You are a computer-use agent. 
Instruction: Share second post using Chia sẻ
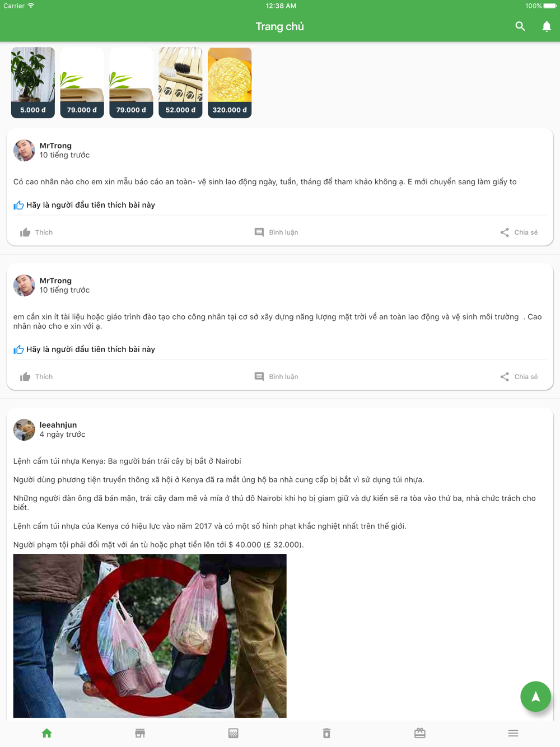point(519,377)
